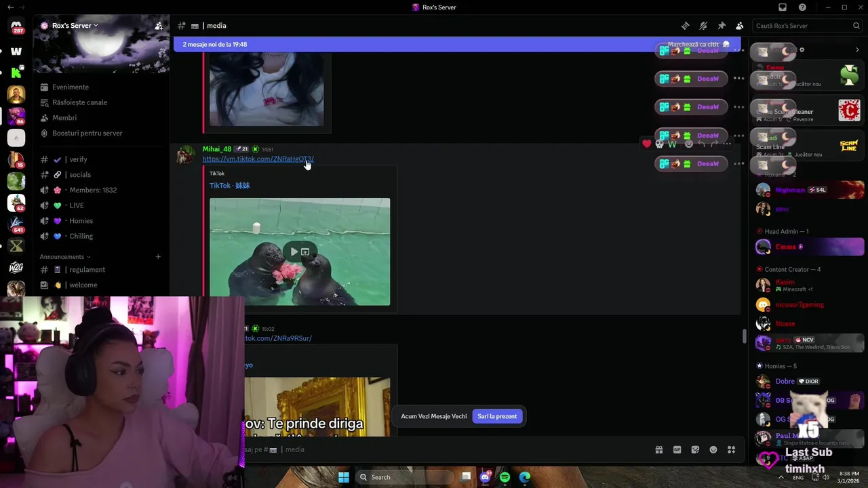868x488 pixels.
Task: Open the green Kick server icon
Action: [16, 73]
